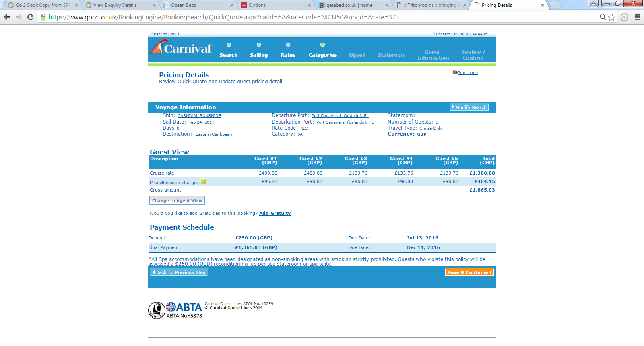Image resolution: width=644 pixels, height=346 pixels.
Task: Close the Pricing Details tab
Action: (543, 5)
